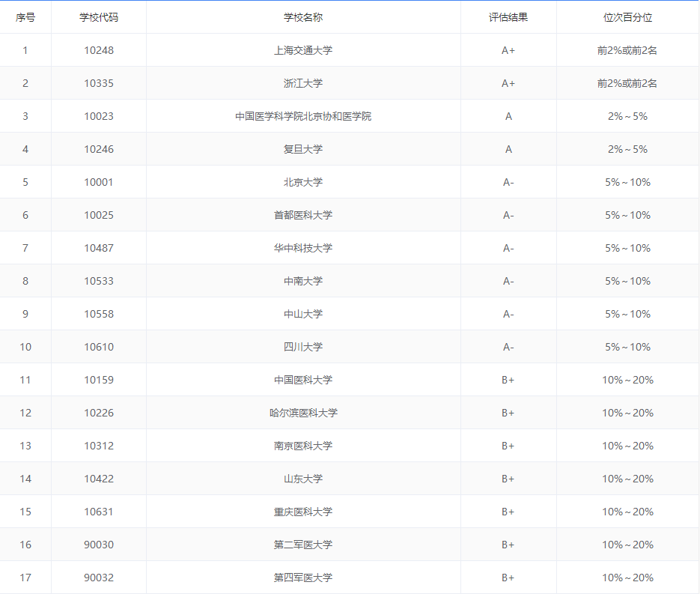This screenshot has height=594, width=700.
Task: Click 哈尔滨医科大学 school name
Action: click(x=303, y=413)
